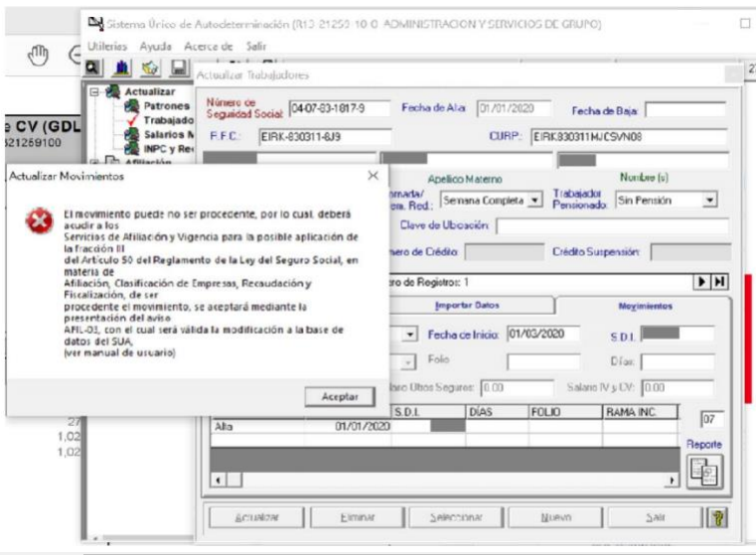756x555 pixels.
Task: Open the Utilerías menu
Action: pyautogui.click(x=108, y=46)
